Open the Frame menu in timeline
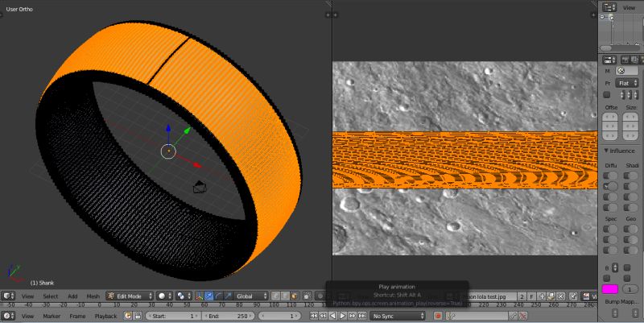 (x=77, y=316)
